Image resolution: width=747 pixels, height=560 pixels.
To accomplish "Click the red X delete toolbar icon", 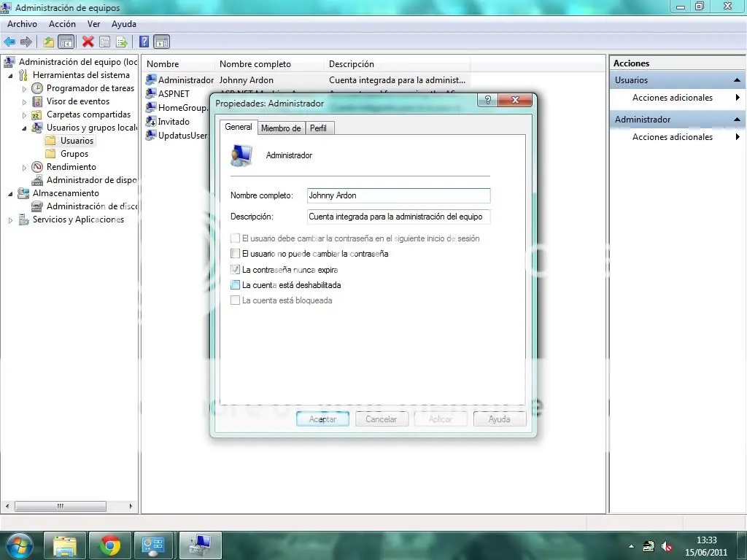I will 88,42.
